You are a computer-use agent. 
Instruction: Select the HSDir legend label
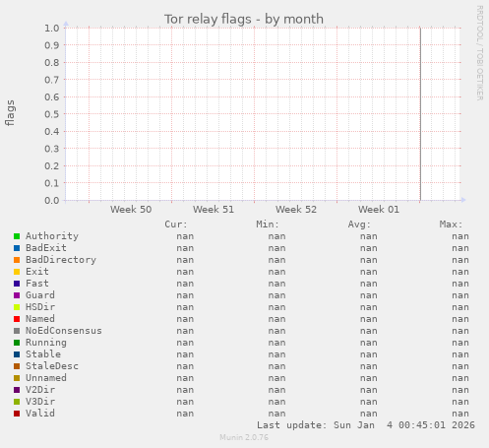point(40,307)
